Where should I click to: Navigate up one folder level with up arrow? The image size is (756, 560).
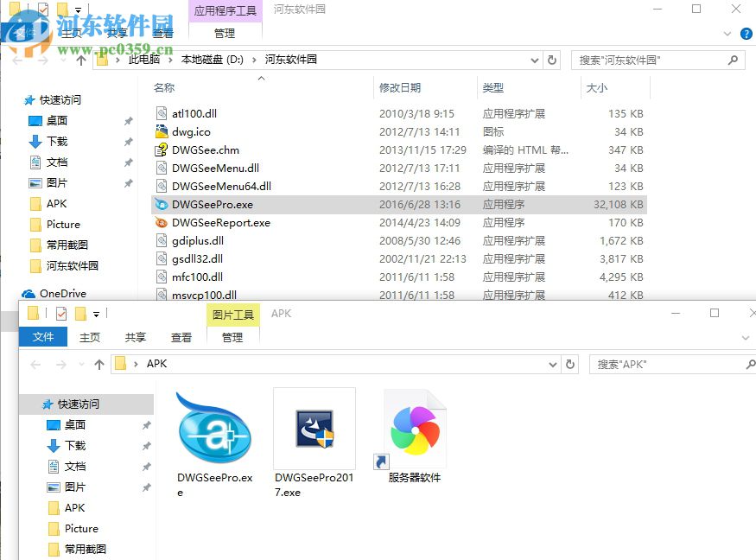(81, 60)
